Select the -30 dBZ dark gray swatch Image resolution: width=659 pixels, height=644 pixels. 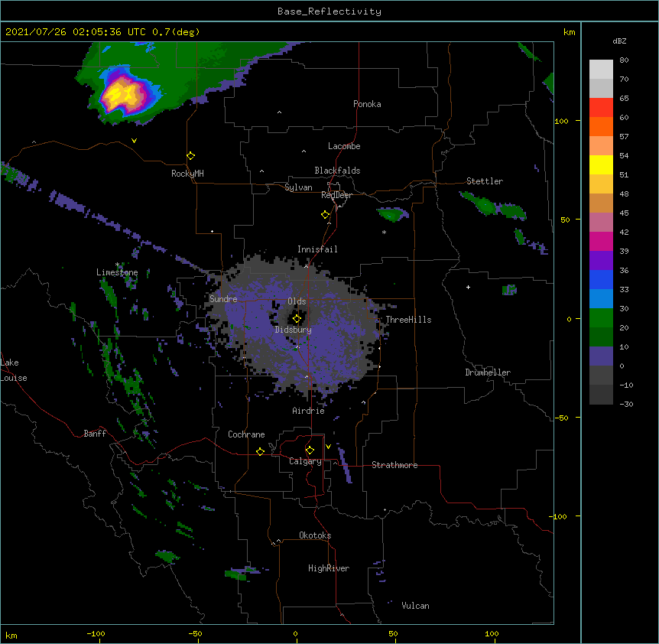pos(601,395)
